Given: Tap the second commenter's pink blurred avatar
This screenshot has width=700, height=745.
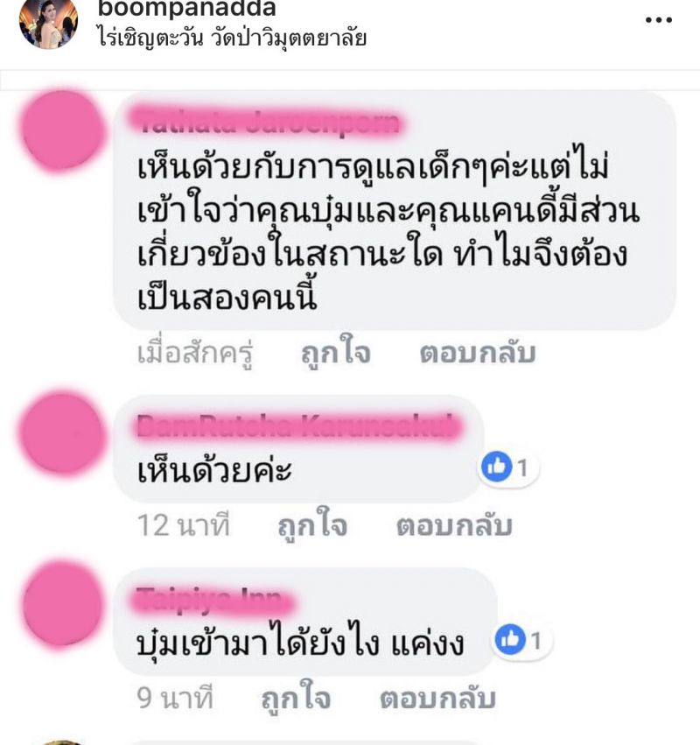Looking at the screenshot, I should coord(61,433).
